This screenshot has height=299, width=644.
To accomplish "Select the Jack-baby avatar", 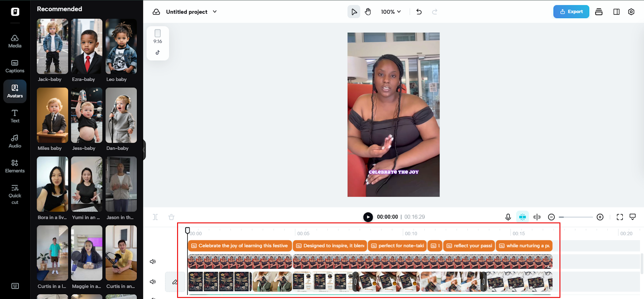I will point(52,46).
